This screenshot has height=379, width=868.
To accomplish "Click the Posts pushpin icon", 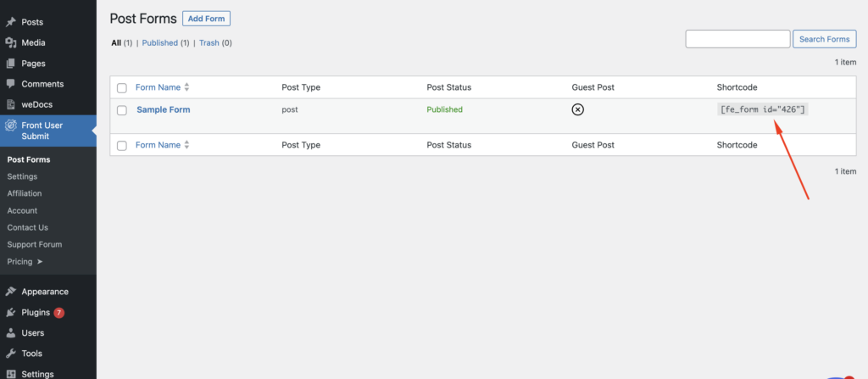I will coord(10,22).
